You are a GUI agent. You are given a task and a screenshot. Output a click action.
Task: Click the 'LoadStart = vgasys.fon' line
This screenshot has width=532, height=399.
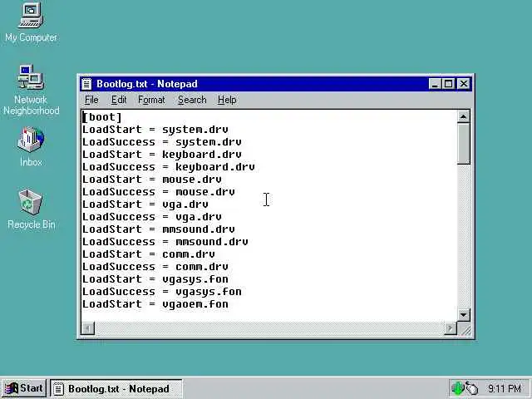click(155, 279)
